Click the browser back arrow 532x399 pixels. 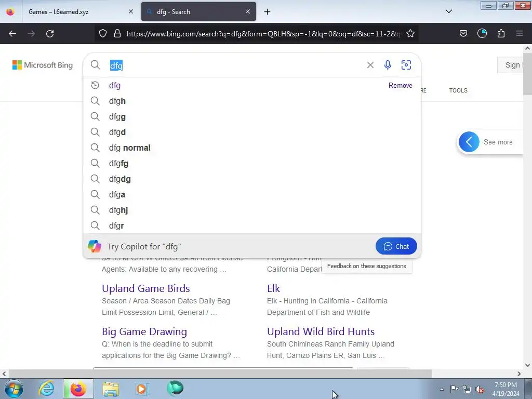[12, 34]
